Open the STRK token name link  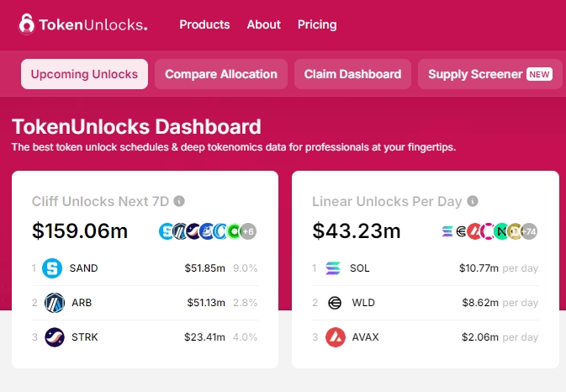click(85, 337)
